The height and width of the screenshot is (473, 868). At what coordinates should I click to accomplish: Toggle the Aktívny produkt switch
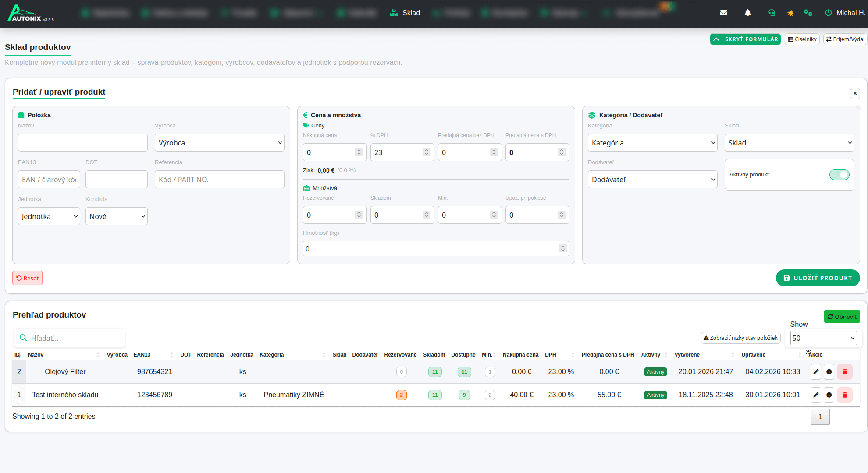tap(839, 175)
